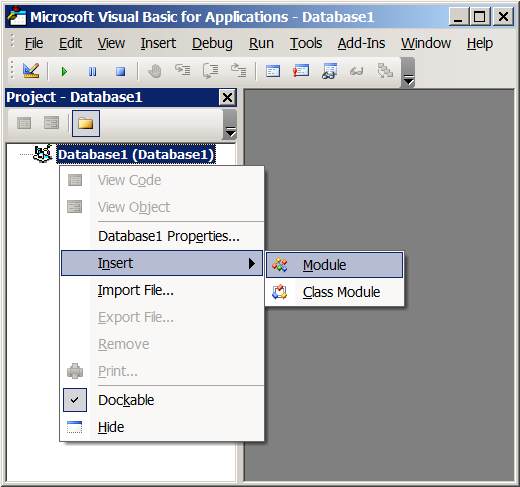Click the menu bar drag handle
Viewport: 520px width, 487px height.
tap(12, 42)
